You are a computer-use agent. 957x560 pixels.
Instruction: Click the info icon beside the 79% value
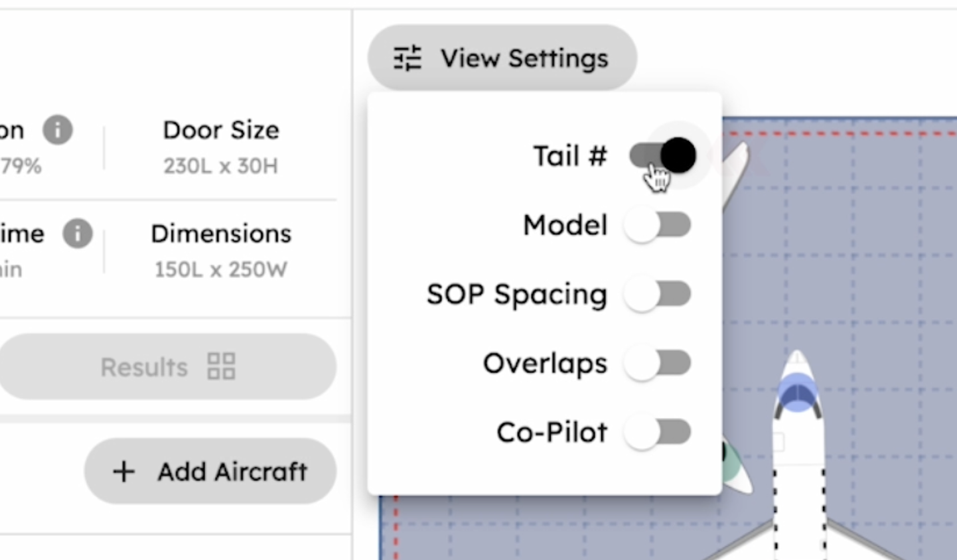(x=58, y=130)
